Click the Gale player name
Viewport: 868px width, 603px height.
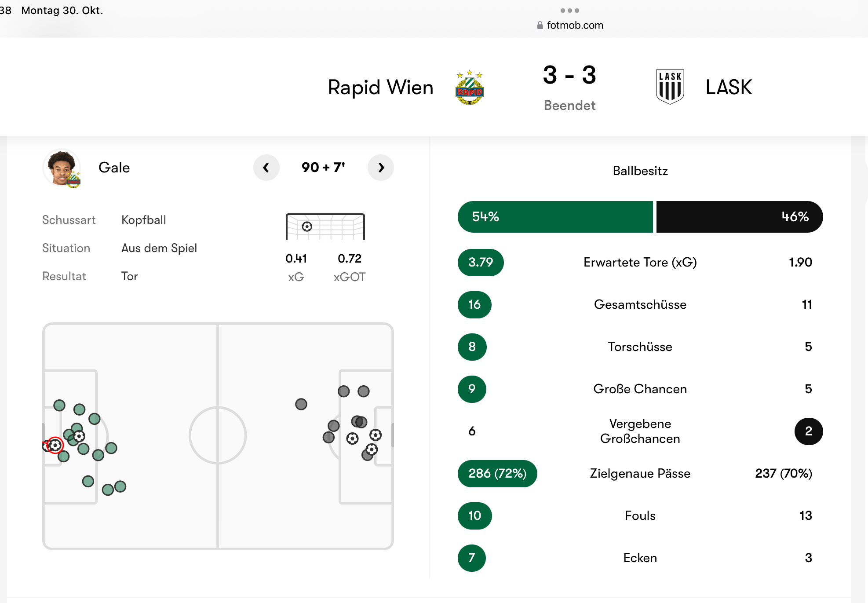click(114, 168)
